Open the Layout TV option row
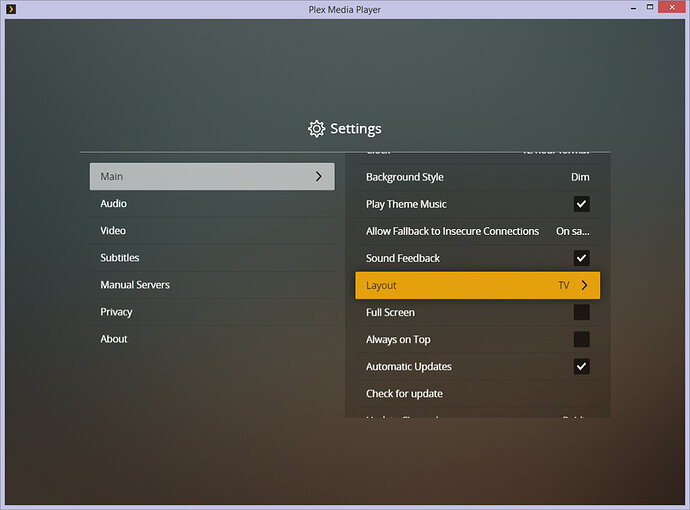The width and height of the screenshot is (690, 510). (x=477, y=285)
